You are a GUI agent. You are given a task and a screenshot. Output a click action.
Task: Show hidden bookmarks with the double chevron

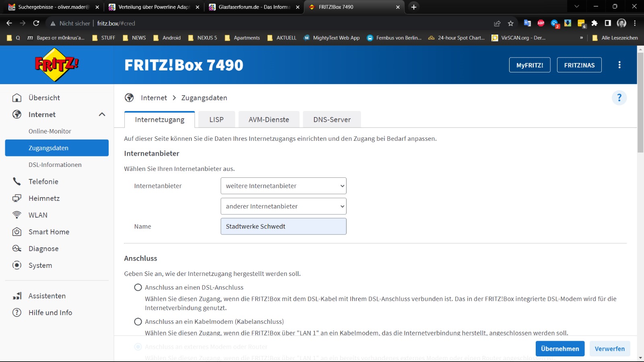pyautogui.click(x=581, y=38)
